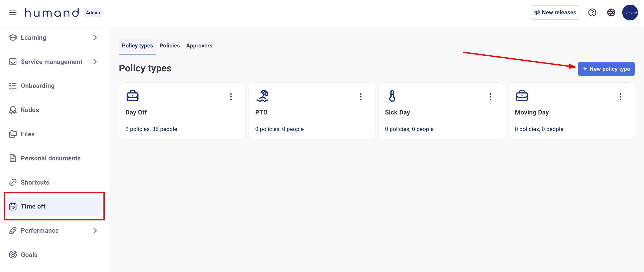The width and height of the screenshot is (644, 272).
Task: Click the PTO beach umbrella icon
Action: click(x=262, y=96)
